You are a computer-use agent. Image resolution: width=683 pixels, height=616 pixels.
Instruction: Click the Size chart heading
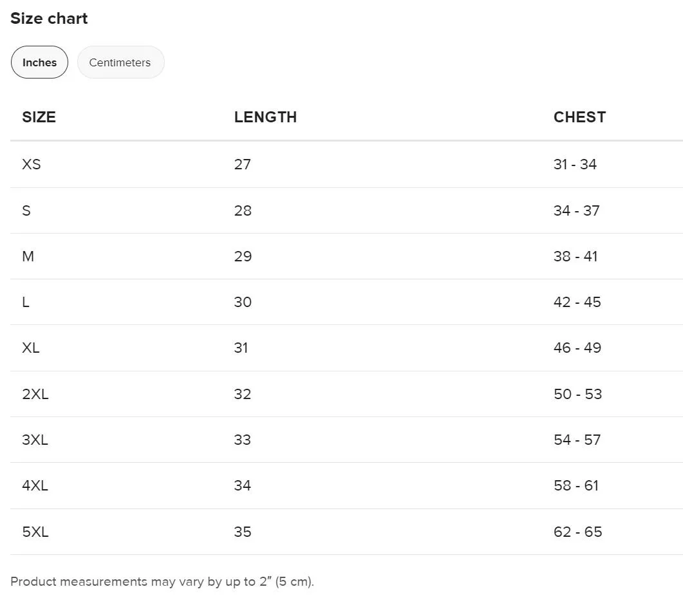[x=49, y=18]
